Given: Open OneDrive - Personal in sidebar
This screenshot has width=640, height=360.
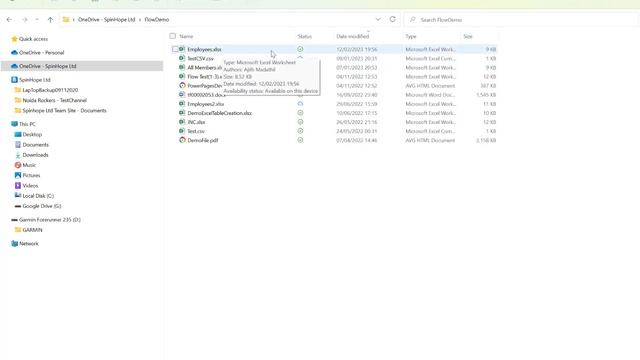Looking at the screenshot, I should (42, 53).
